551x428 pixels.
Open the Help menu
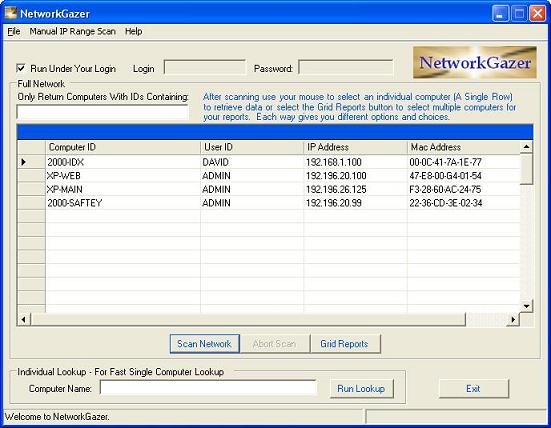tap(134, 31)
